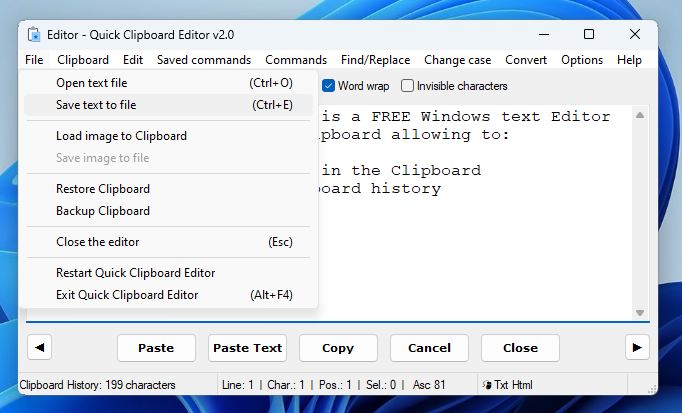Open the Edit menu
This screenshot has height=413, width=682.
coord(133,60)
